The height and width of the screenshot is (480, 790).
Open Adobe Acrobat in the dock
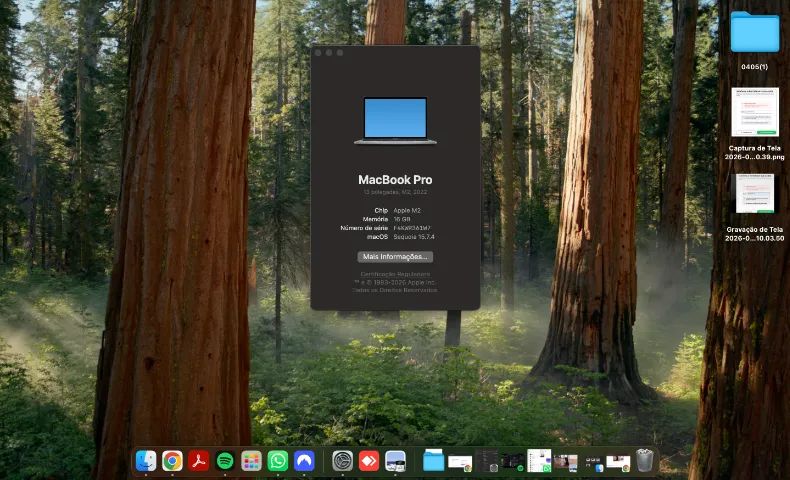coord(199,460)
